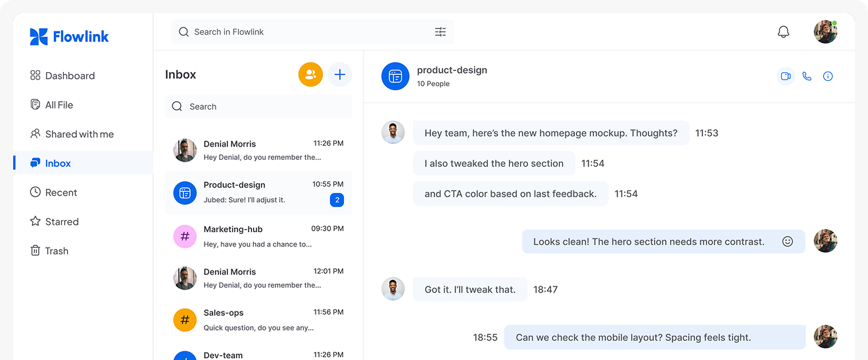Click the 10 People member count
The width and height of the screenshot is (868, 360).
point(433,84)
